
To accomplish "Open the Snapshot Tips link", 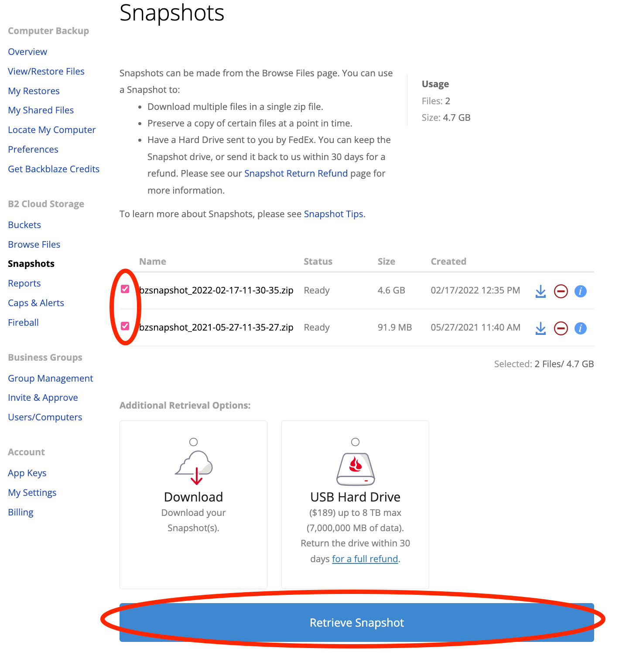I will pos(334,214).
